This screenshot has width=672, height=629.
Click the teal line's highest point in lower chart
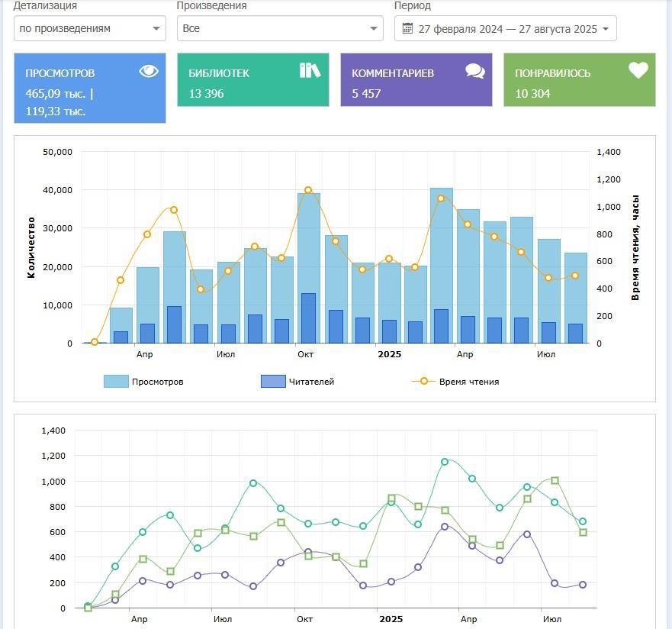[x=445, y=462]
